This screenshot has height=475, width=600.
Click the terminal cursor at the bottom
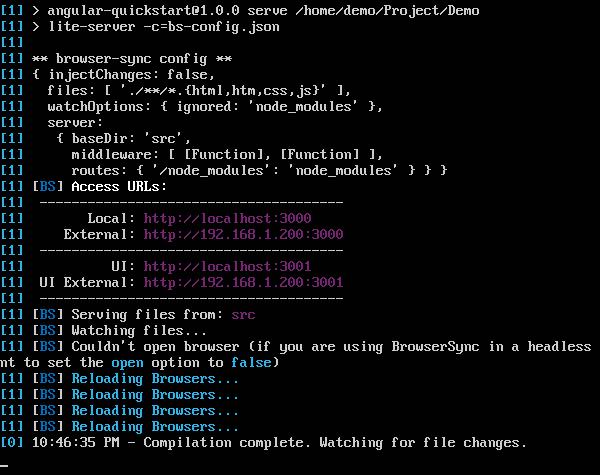(x=4, y=466)
